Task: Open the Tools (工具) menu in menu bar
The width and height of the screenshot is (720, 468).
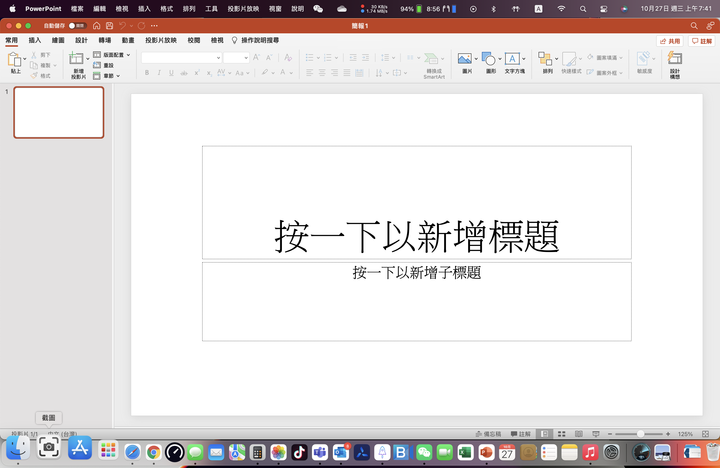Action: 211,9
